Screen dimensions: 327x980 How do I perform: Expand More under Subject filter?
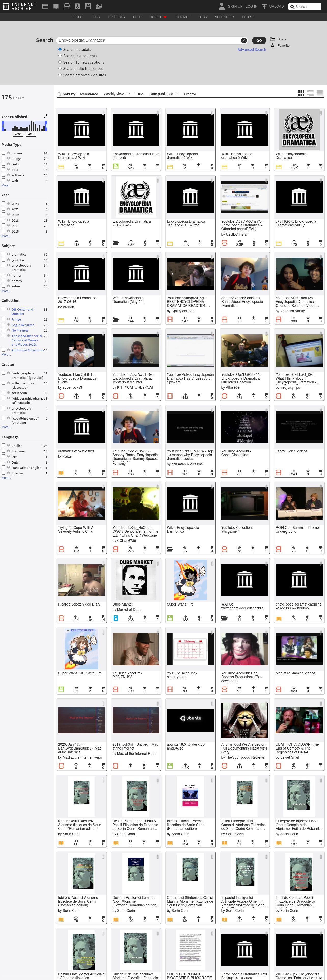pos(6,291)
